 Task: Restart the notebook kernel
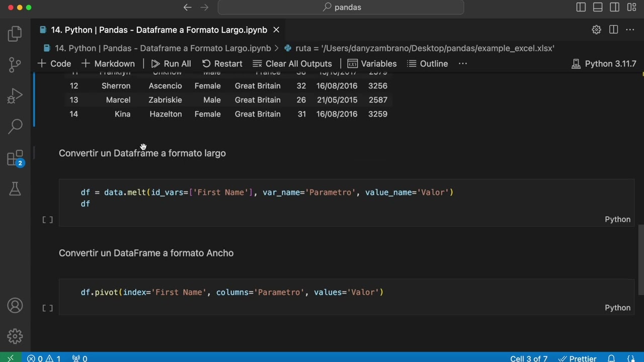click(222, 63)
